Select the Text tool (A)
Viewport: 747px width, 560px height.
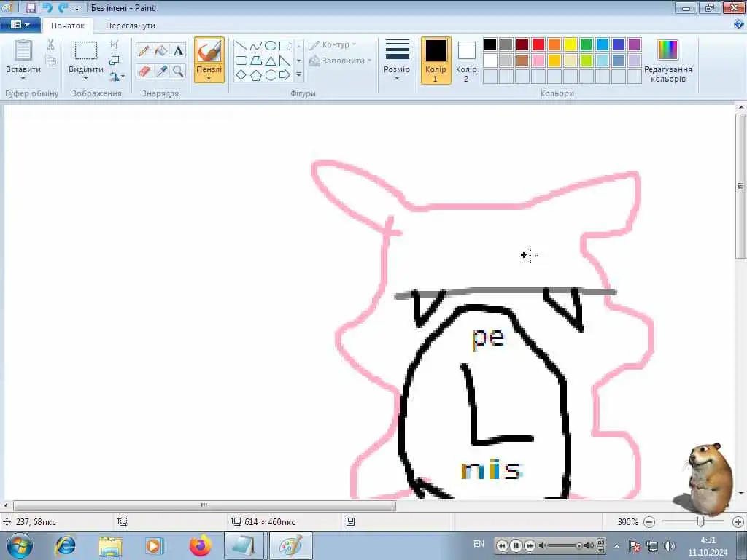pyautogui.click(x=178, y=50)
